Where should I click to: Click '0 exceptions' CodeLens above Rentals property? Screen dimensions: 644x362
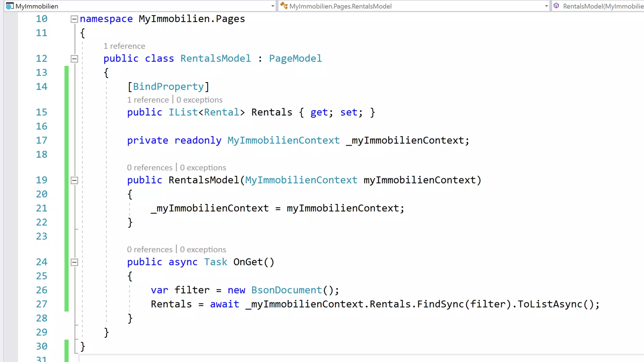pos(199,100)
